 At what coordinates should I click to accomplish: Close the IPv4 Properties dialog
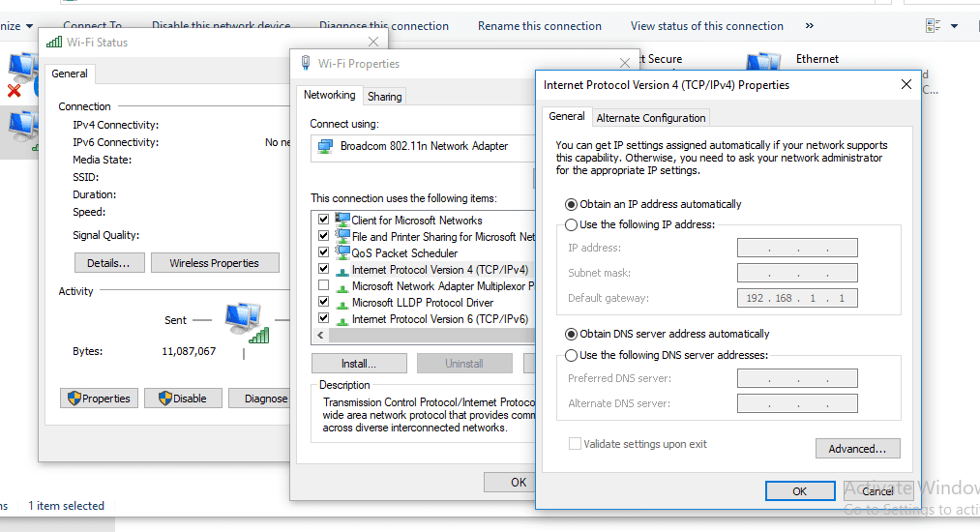click(906, 84)
